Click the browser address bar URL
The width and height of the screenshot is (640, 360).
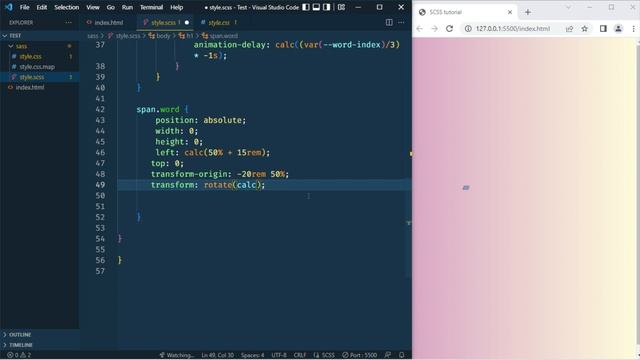click(x=513, y=29)
